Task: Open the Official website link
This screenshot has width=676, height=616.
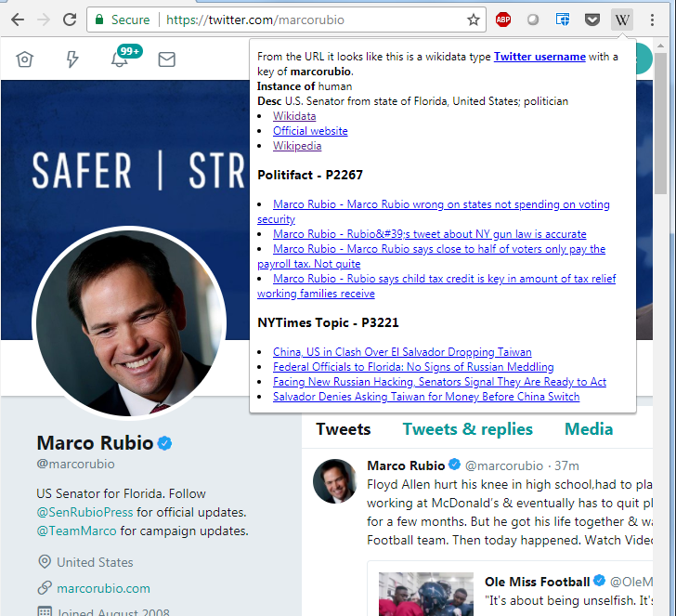Action: [310, 131]
